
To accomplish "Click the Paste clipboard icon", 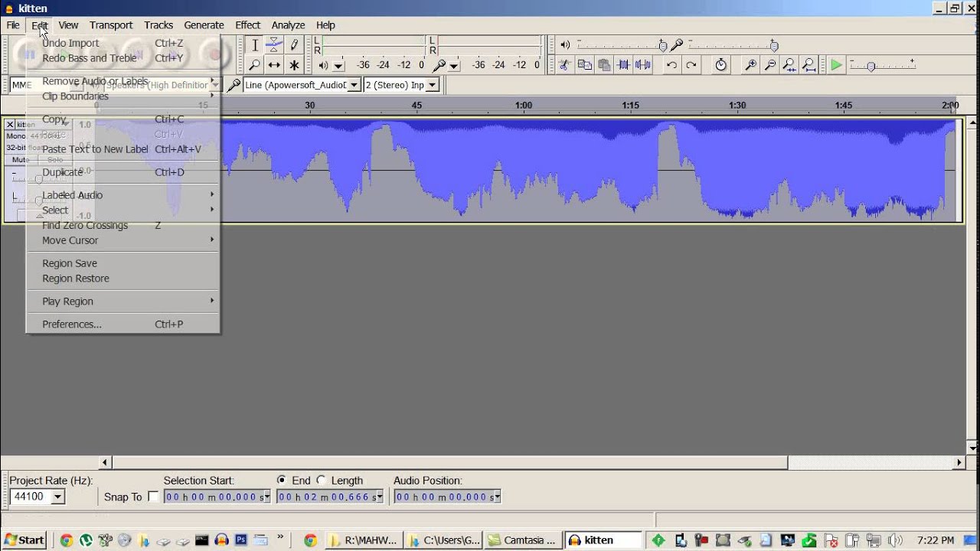I will pos(604,65).
